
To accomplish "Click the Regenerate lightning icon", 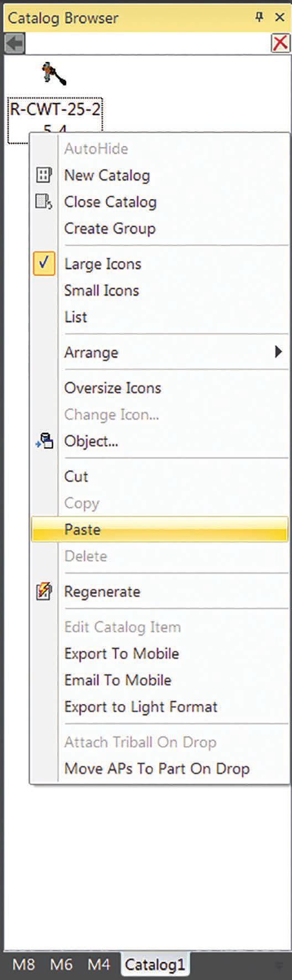I will 44,591.
